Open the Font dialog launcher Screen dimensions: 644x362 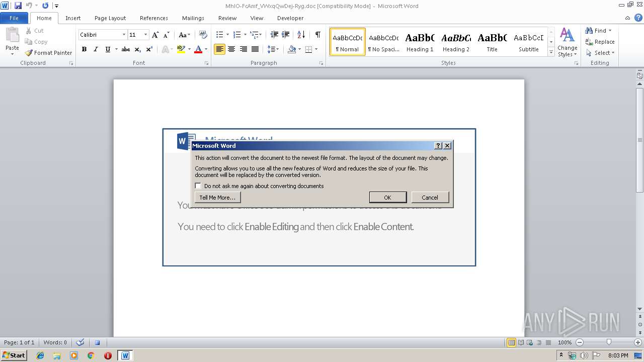tap(207, 63)
